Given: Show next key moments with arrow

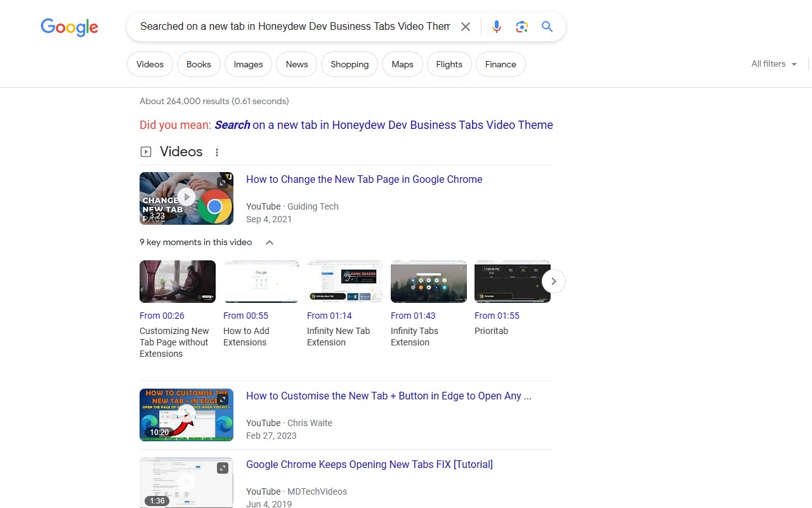Looking at the screenshot, I should point(553,281).
